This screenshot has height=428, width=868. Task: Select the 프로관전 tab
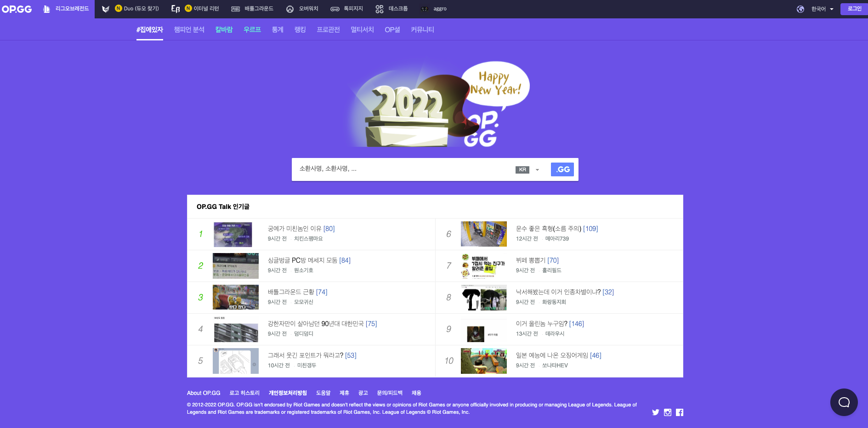(328, 30)
